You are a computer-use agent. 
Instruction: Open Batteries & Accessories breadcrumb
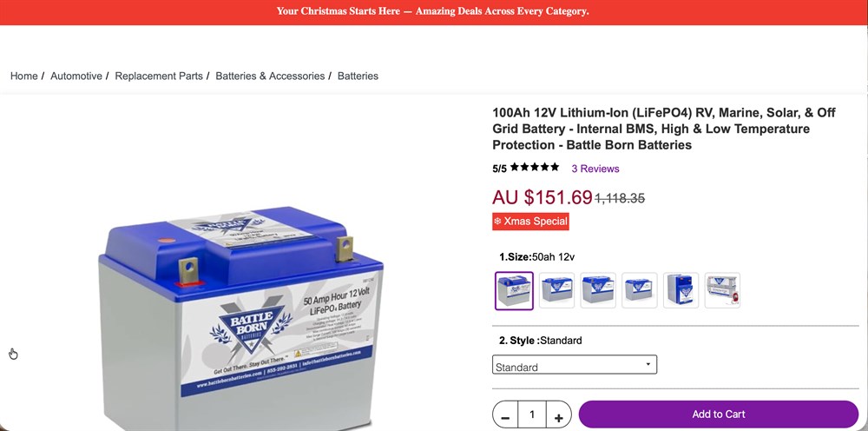pos(270,76)
